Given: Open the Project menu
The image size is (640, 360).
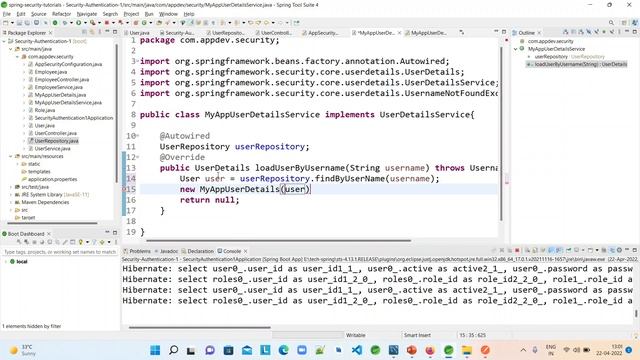Looking at the screenshot, I should click(131, 14).
